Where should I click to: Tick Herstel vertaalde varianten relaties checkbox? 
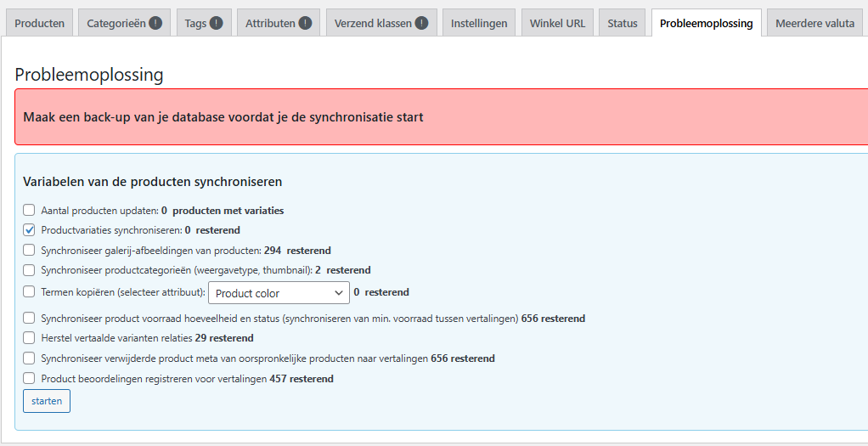point(29,337)
